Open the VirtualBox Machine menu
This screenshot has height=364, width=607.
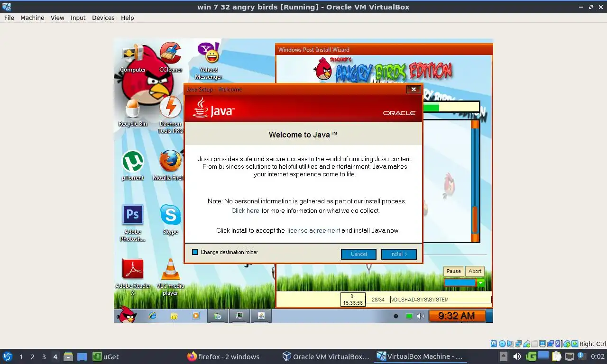(32, 18)
